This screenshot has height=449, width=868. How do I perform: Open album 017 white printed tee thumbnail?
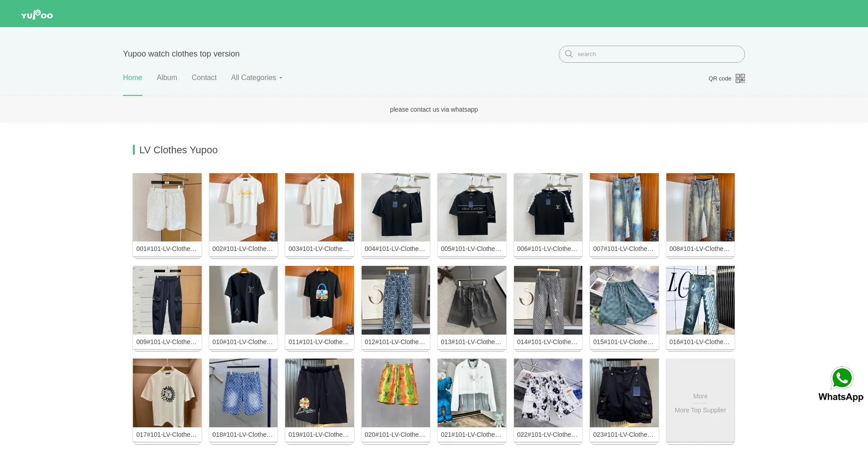(167, 393)
